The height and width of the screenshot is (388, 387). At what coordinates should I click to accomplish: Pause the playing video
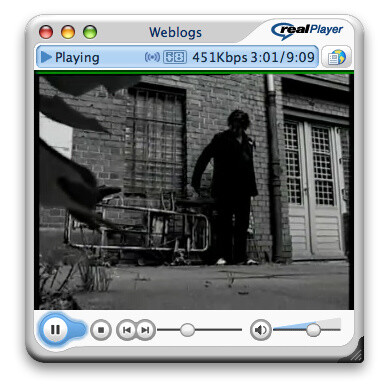[x=55, y=330]
